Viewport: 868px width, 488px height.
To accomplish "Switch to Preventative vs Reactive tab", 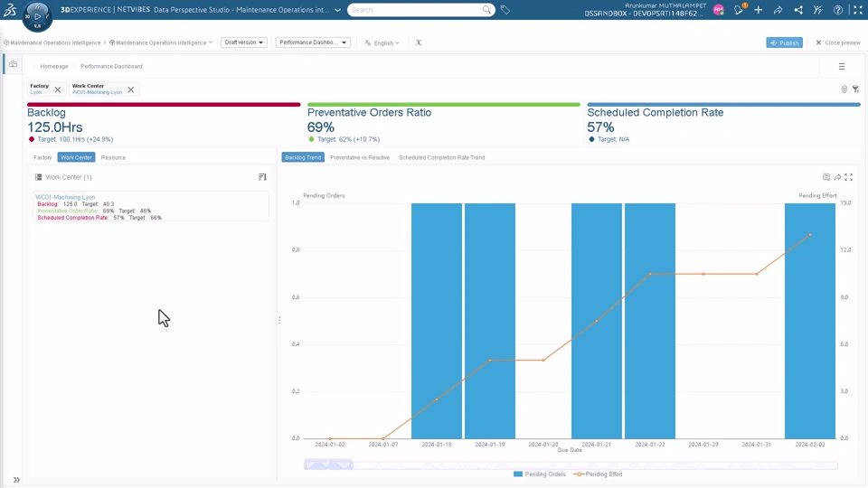I will tap(360, 157).
